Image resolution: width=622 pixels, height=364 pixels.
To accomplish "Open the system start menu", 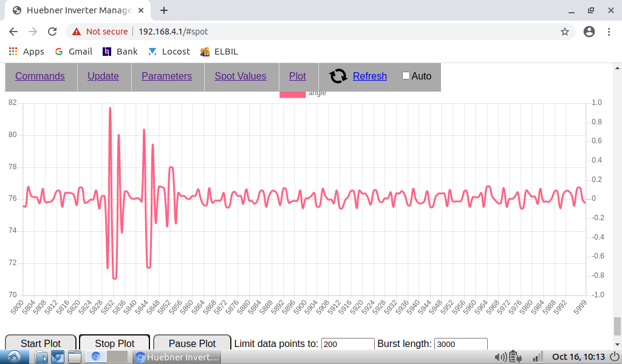I will [13, 357].
